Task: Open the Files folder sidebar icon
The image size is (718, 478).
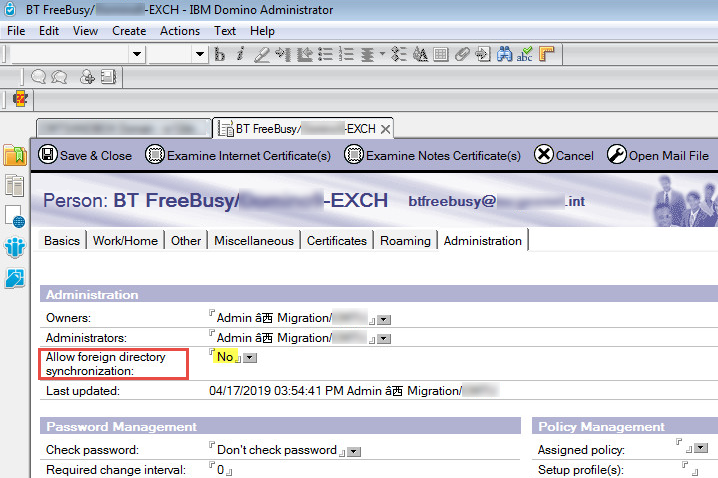Action: (x=15, y=155)
